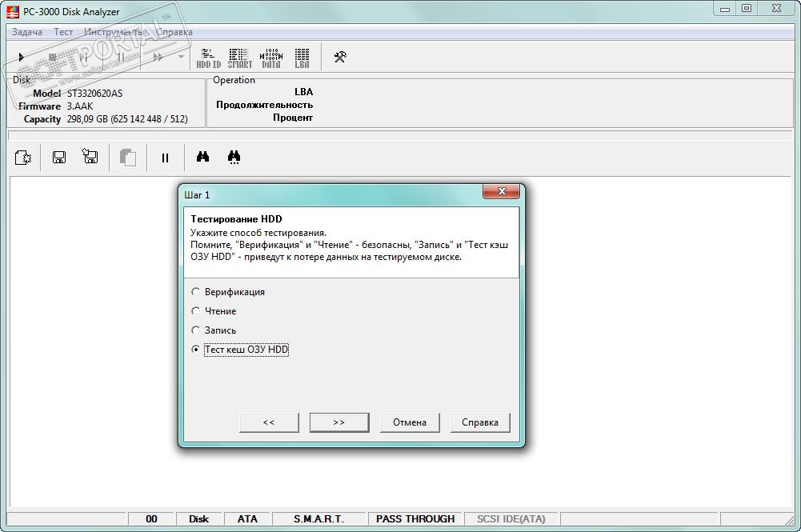Open the LBA tool icon
801x532 pixels.
tap(302, 58)
